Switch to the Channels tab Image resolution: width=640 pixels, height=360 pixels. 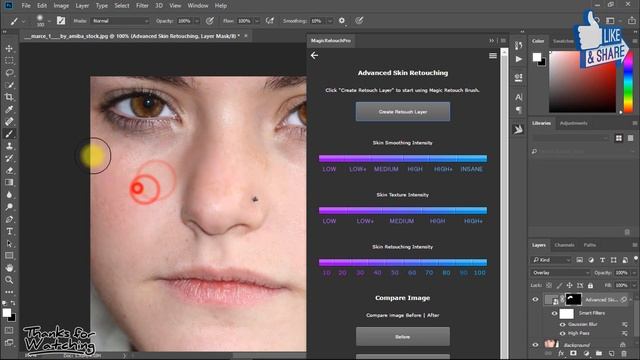point(564,245)
